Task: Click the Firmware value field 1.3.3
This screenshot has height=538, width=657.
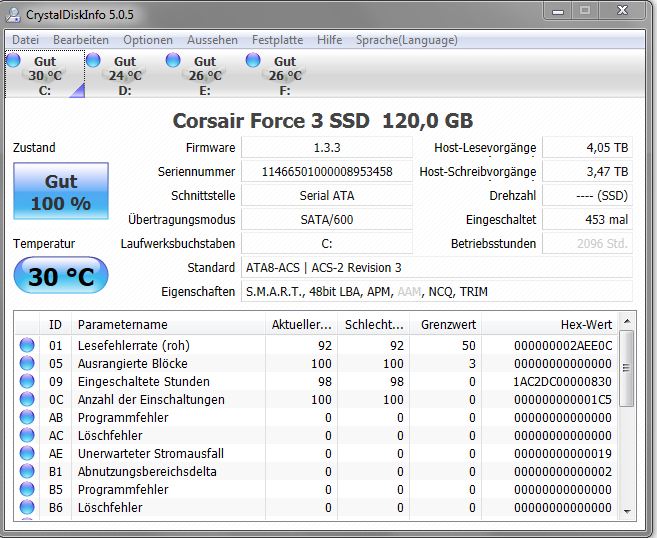Action: point(327,147)
